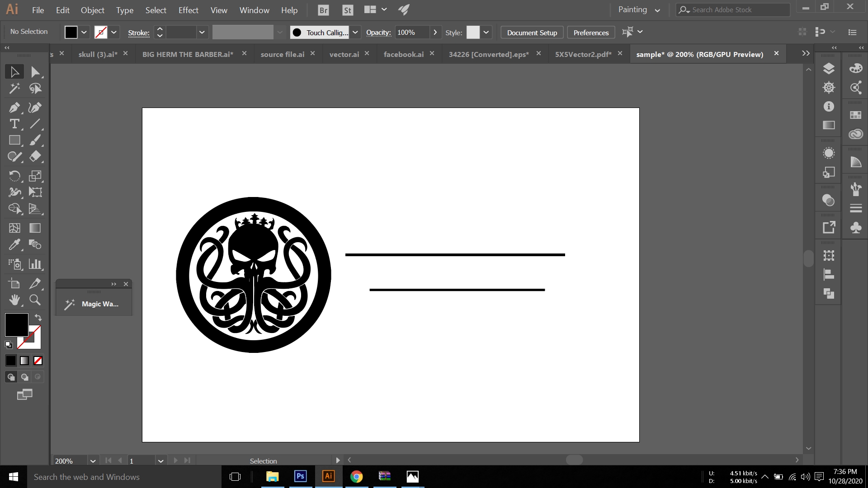Viewport: 868px width, 488px height.
Task: Open artboard navigation dropdown
Action: (160, 461)
